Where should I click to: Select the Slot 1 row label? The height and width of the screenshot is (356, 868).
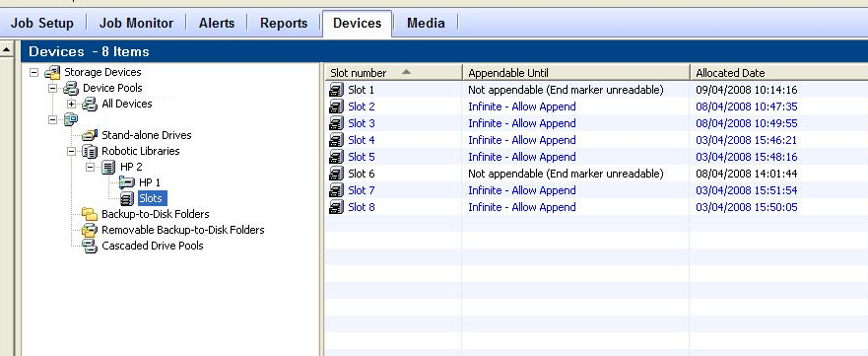(361, 90)
